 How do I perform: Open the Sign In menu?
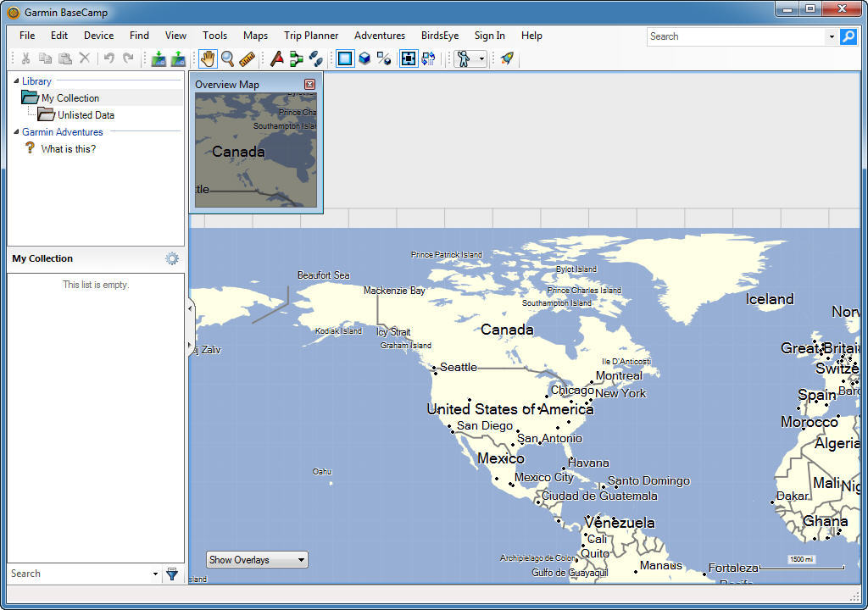click(x=489, y=36)
